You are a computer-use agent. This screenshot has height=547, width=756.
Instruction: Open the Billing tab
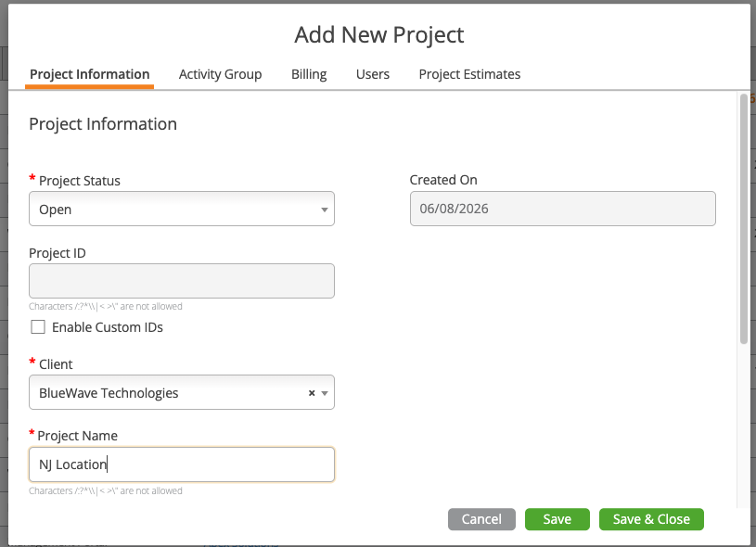point(309,74)
